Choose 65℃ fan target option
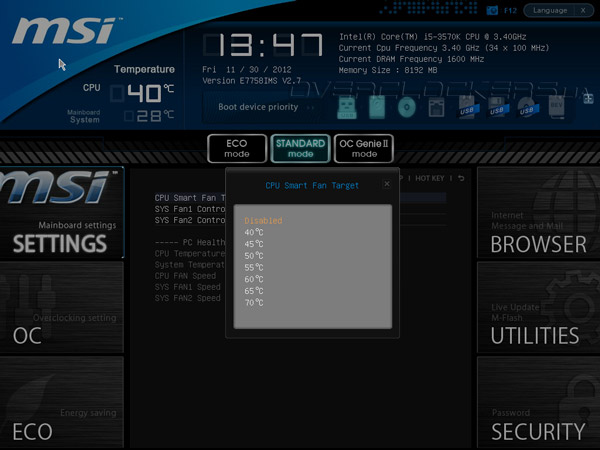600x450 pixels. point(254,291)
